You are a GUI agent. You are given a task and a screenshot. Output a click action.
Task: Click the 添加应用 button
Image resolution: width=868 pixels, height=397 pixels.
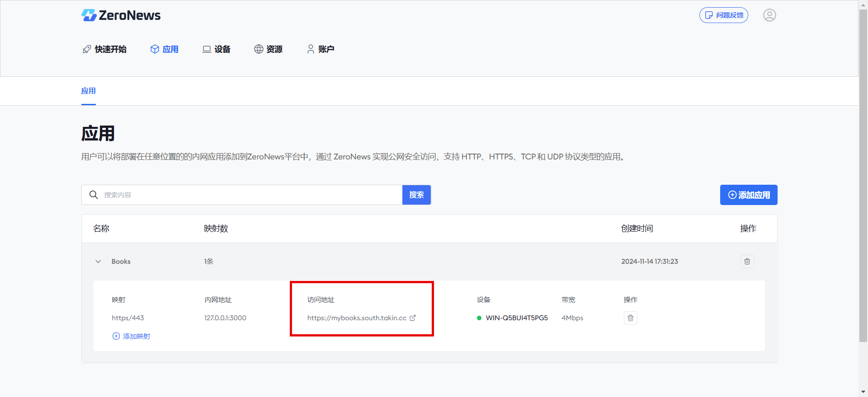[x=749, y=195]
